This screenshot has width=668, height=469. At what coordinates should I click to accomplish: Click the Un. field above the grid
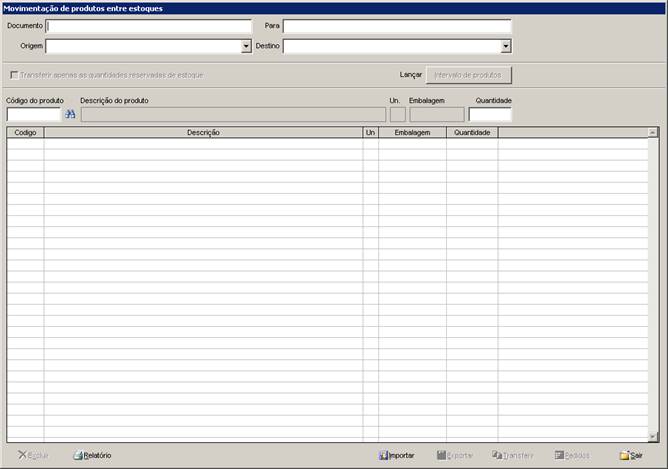pos(397,114)
